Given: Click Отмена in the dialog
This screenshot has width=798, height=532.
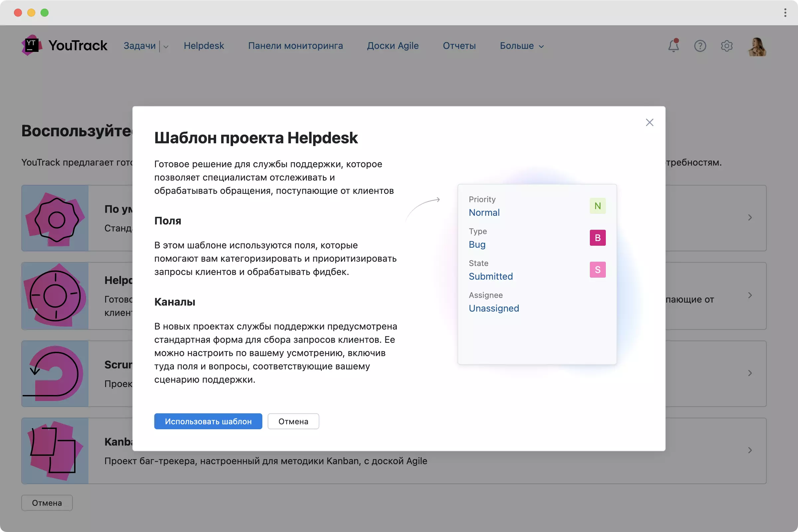Looking at the screenshot, I should click(293, 421).
